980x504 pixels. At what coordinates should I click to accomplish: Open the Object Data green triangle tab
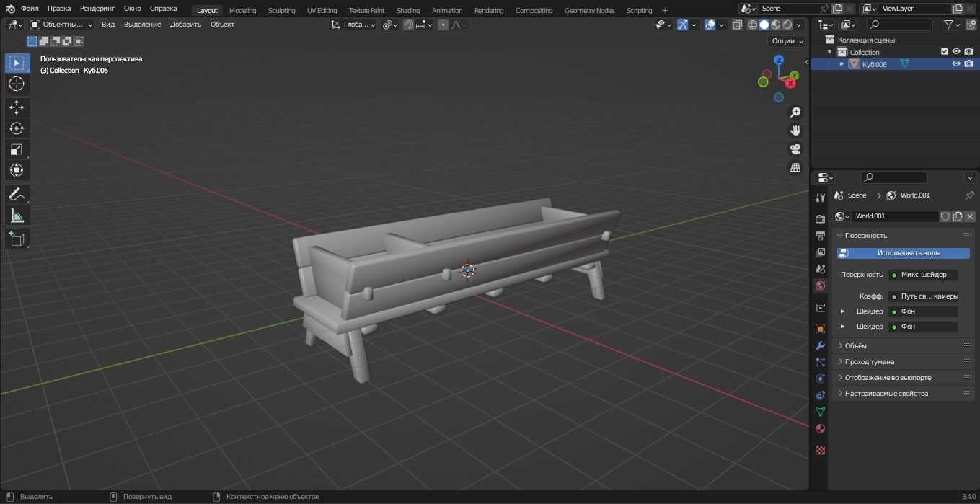[820, 412]
